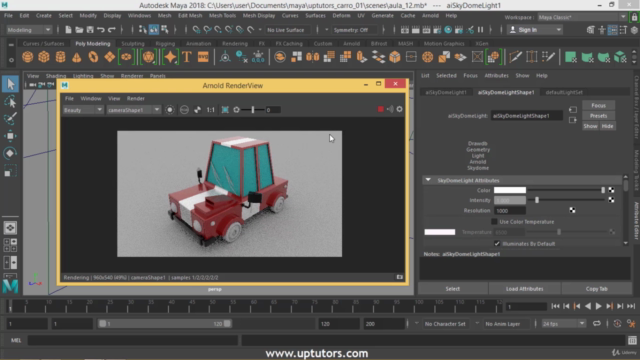Image resolution: width=640 pixels, height=360 pixels.
Task: Pick the Paint Selection tool
Action: [10, 118]
